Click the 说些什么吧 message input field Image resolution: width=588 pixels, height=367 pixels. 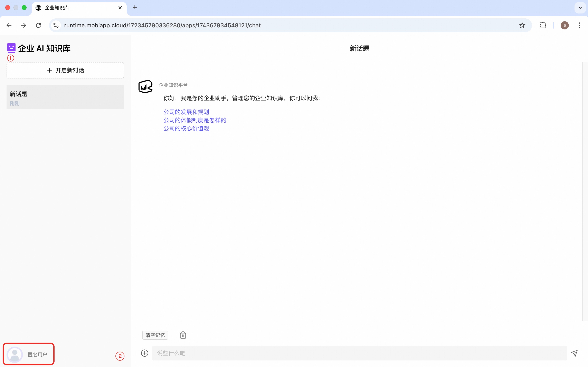coord(359,353)
